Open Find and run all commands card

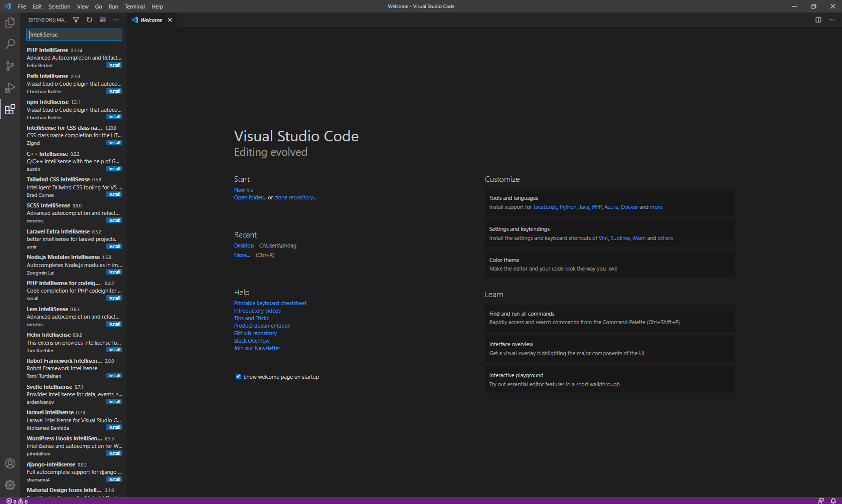pyautogui.click(x=610, y=318)
